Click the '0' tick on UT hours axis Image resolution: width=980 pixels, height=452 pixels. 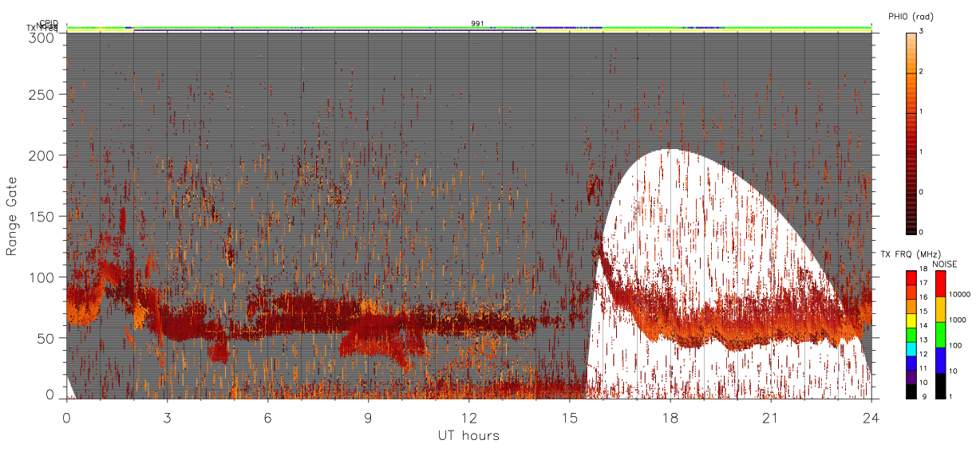[x=67, y=418]
